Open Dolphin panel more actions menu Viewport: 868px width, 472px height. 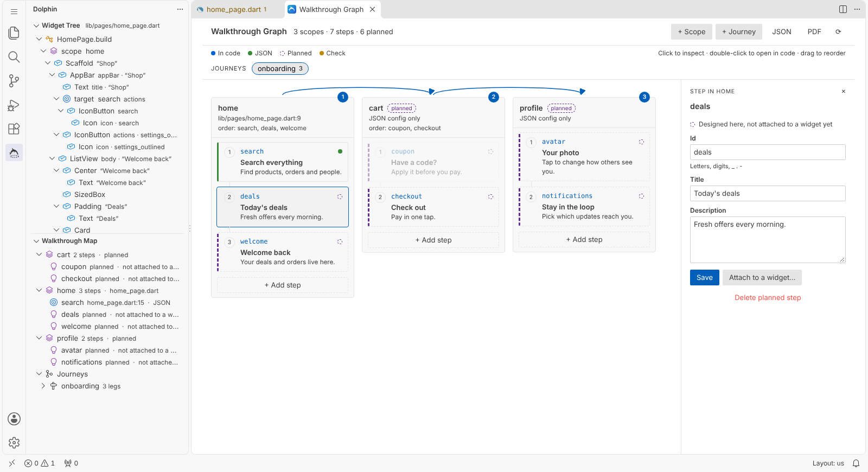tap(180, 9)
